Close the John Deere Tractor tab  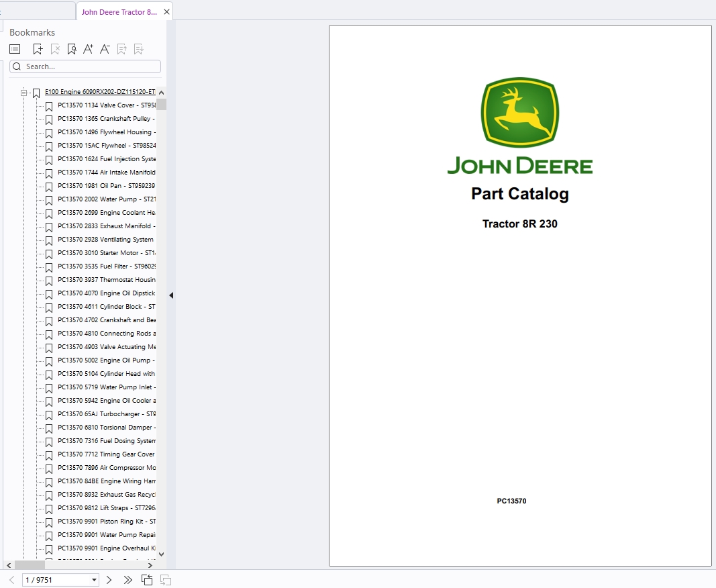click(166, 12)
